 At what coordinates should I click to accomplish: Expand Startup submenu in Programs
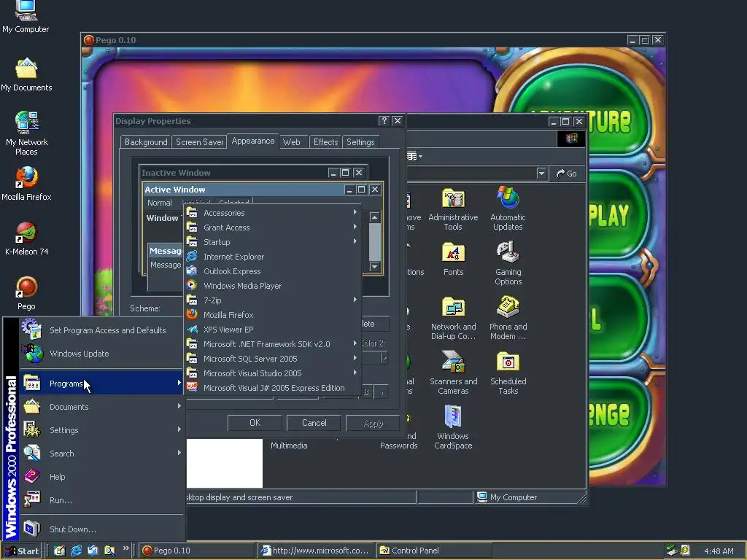272,242
